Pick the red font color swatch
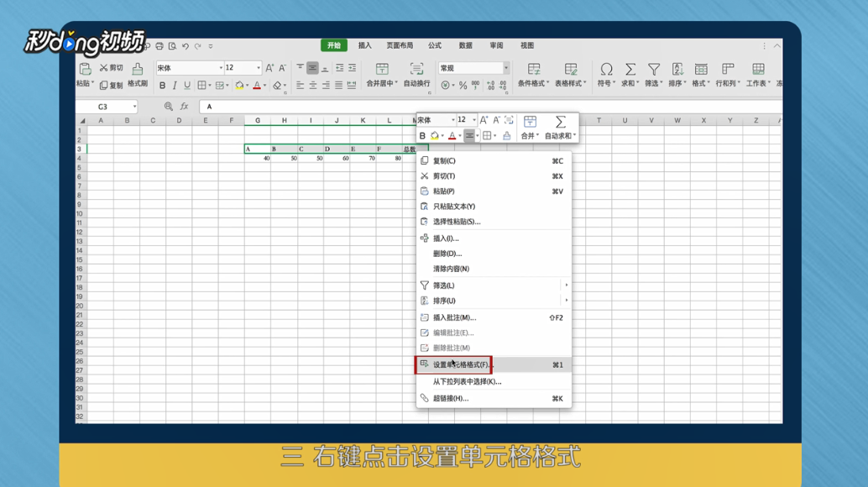This screenshot has width=868, height=487. 256,85
